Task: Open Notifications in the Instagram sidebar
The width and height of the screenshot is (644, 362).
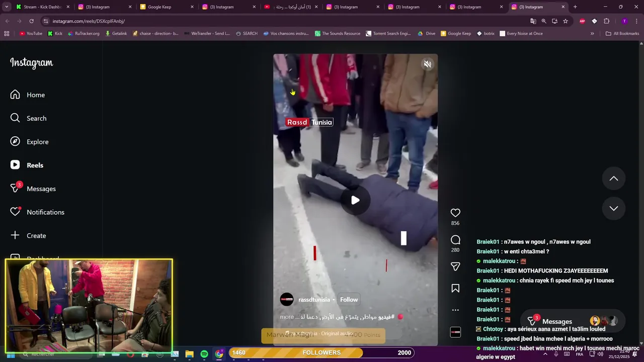Action: click(x=37, y=212)
